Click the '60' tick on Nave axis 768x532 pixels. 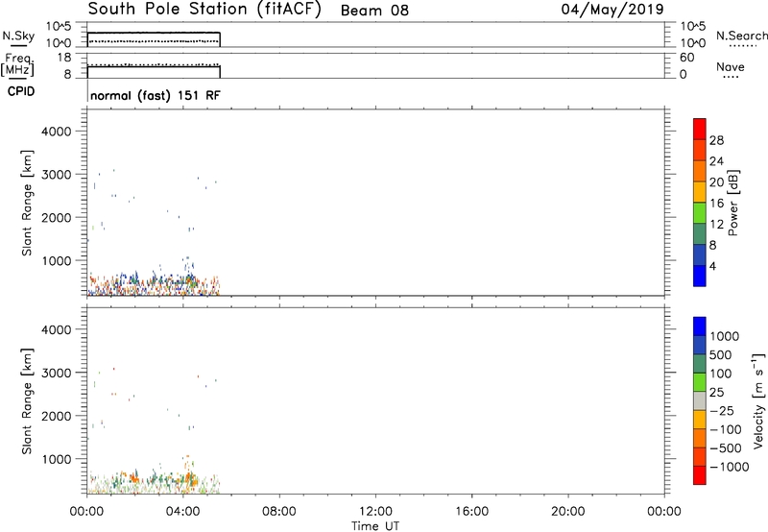[x=686, y=58]
